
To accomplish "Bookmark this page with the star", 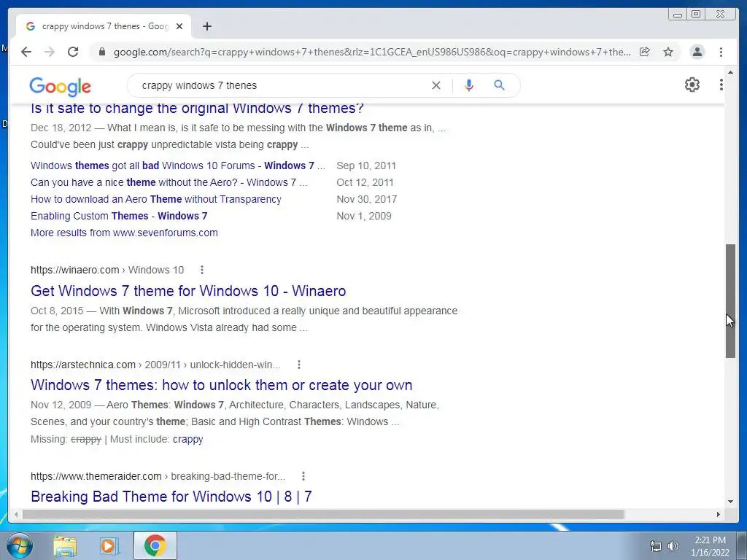I will pyautogui.click(x=668, y=52).
